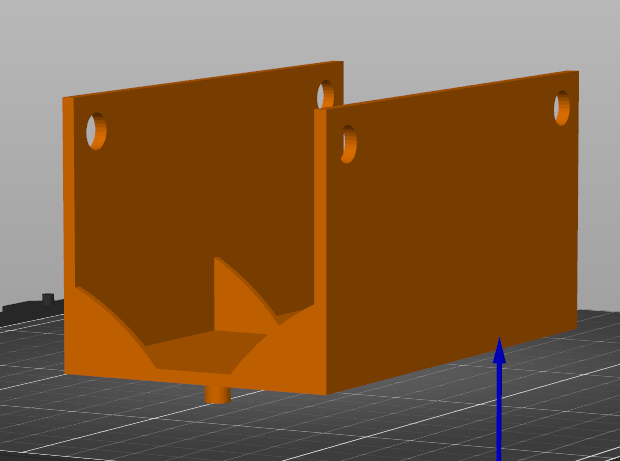620x461 pixels.
Task: Click the left hole on the front wall
Action: pyautogui.click(x=348, y=144)
